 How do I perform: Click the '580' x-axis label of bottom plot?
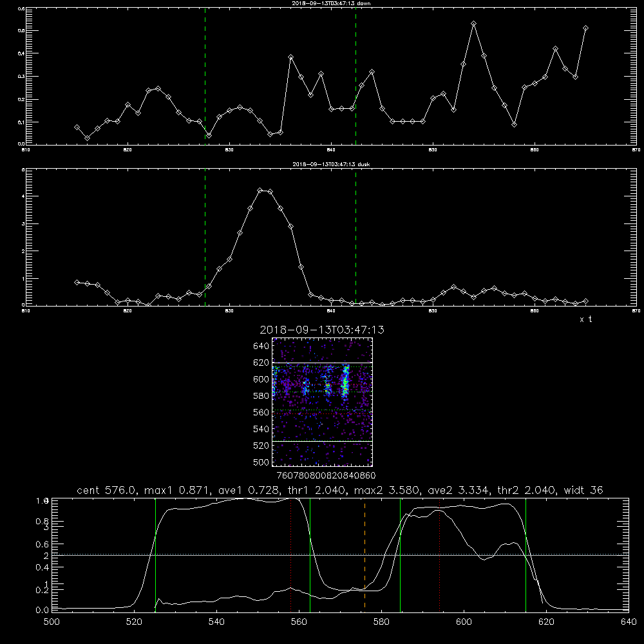[381, 622]
